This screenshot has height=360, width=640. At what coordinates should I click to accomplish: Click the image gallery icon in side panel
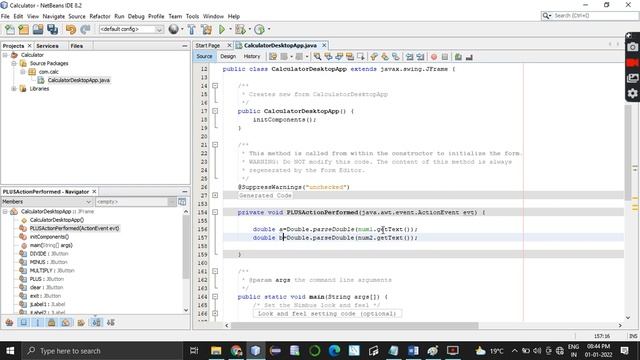click(x=632, y=78)
